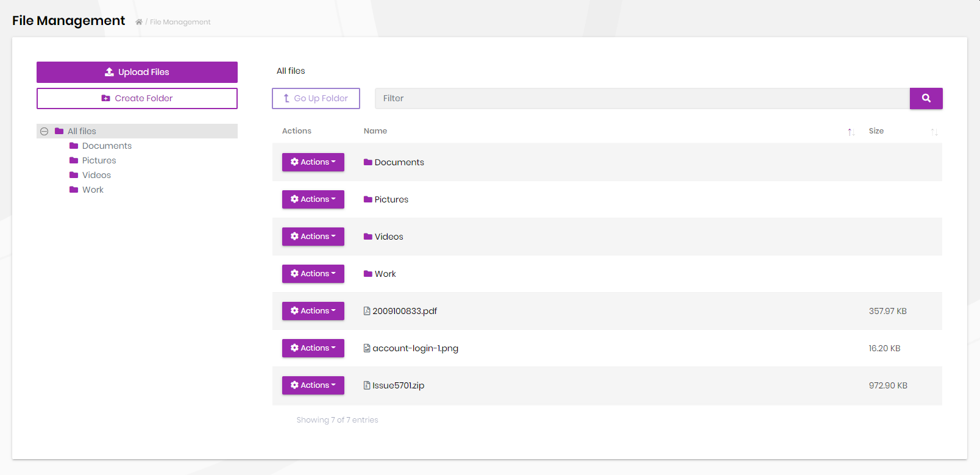Click the home icon in the breadcrumb

pos(139,22)
